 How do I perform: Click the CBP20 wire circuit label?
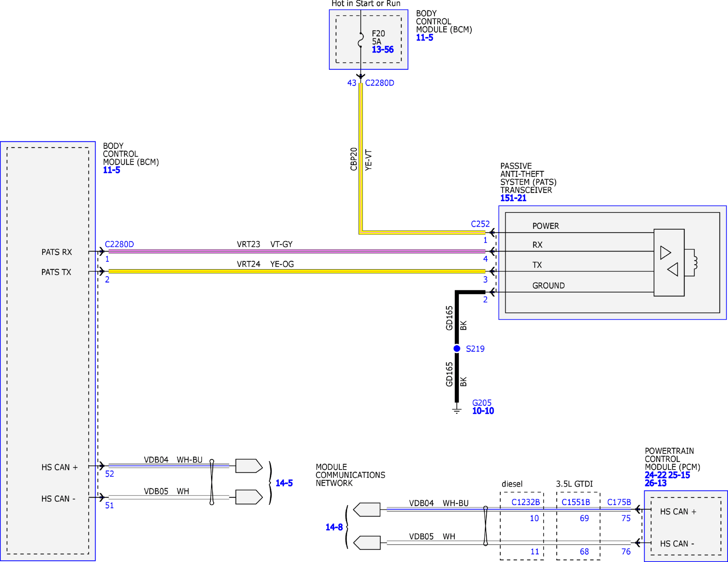(x=353, y=159)
